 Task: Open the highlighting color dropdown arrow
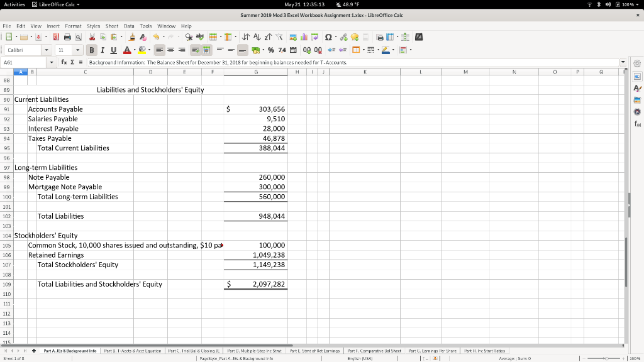149,50
